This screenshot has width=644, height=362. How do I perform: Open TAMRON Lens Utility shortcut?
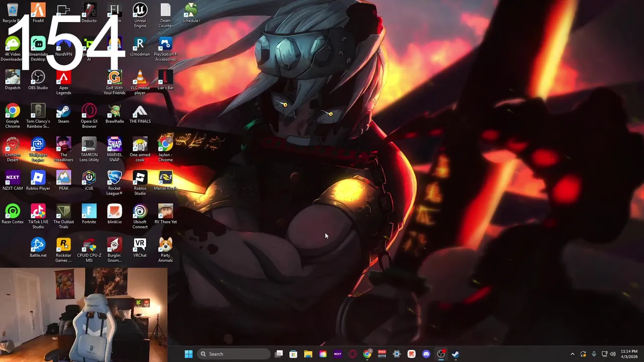[89, 150]
